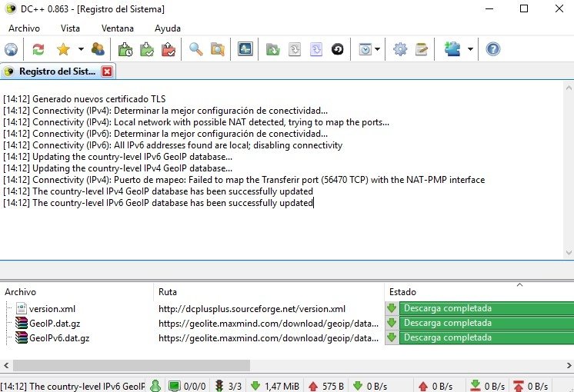Toggle away status user icon in status bar
Screen dimensions: 574x392
155,386
